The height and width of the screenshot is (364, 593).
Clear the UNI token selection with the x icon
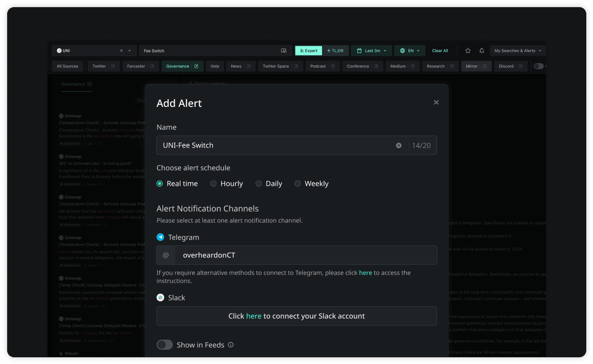coord(122,51)
